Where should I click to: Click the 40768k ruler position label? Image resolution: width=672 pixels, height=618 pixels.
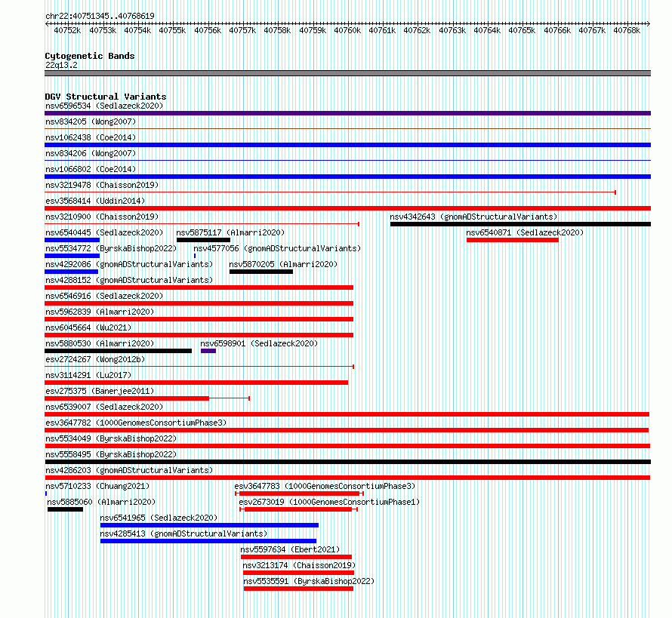pyautogui.click(x=627, y=30)
